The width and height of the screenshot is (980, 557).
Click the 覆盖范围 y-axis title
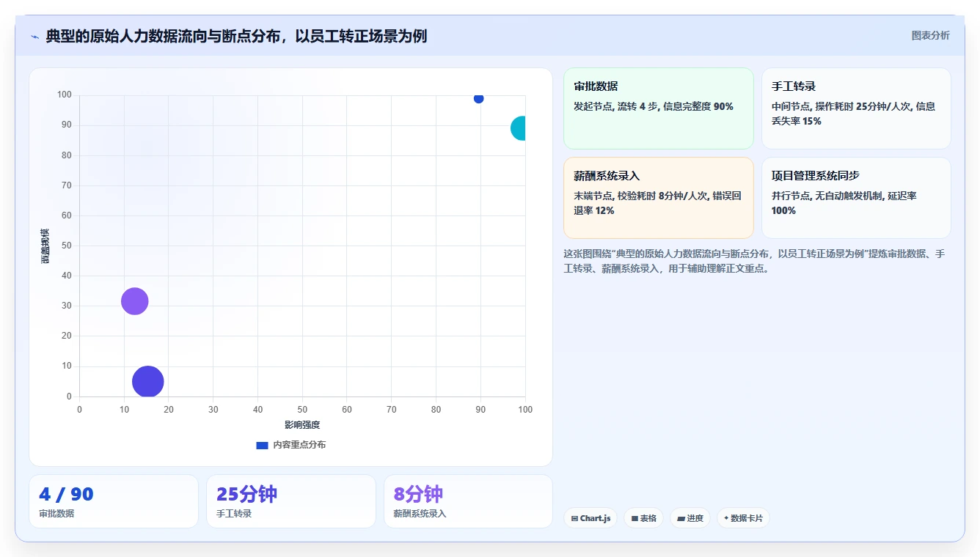click(45, 246)
